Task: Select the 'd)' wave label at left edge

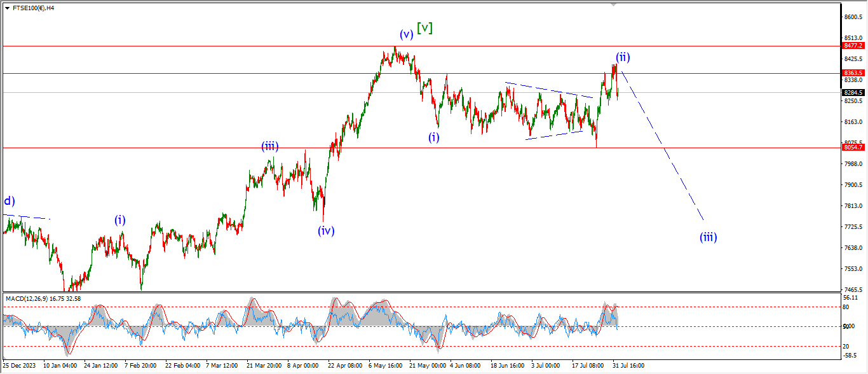Action: (x=8, y=202)
